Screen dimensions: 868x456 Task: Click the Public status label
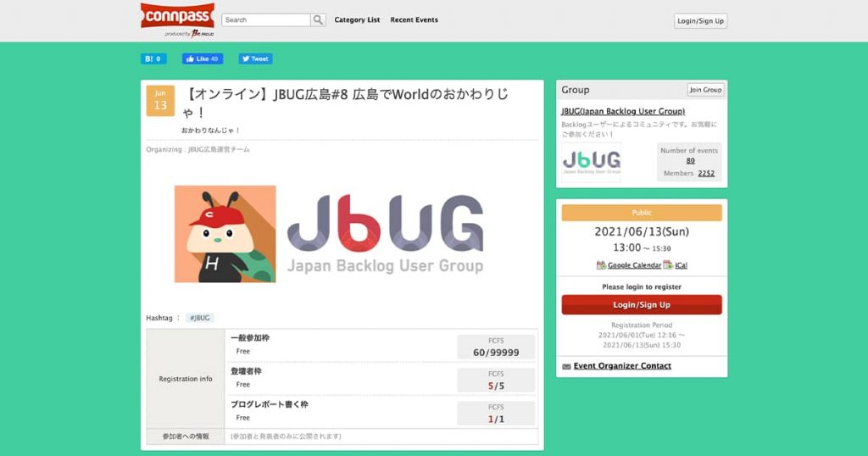pos(642,213)
